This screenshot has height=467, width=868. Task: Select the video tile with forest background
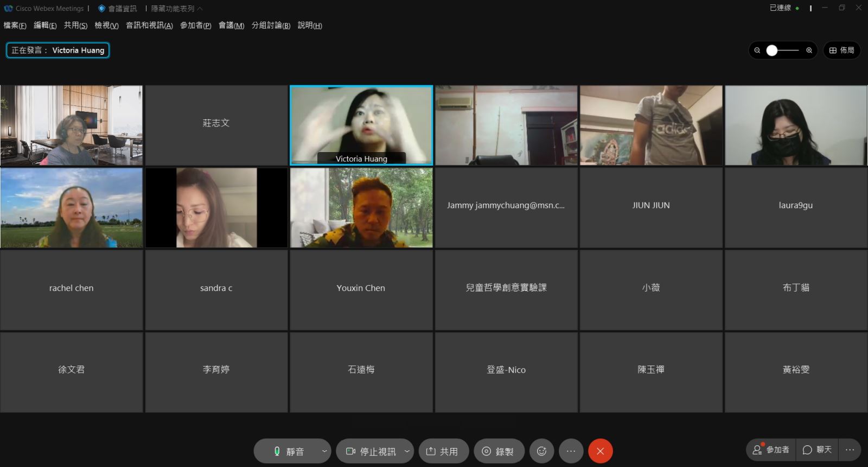[361, 207]
